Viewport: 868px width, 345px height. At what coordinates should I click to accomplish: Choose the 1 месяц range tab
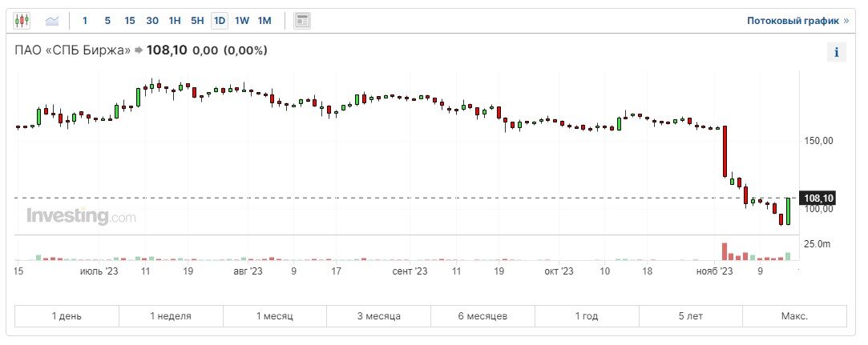point(275,316)
